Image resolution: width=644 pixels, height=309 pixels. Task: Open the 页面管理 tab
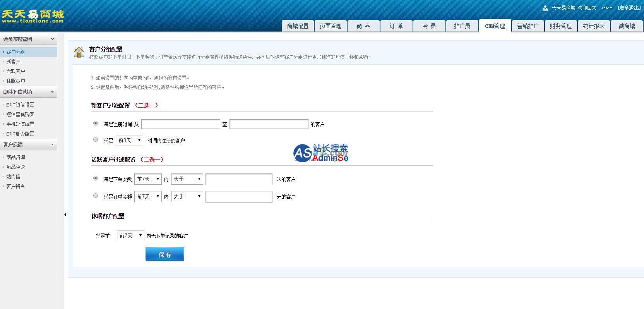pos(331,26)
